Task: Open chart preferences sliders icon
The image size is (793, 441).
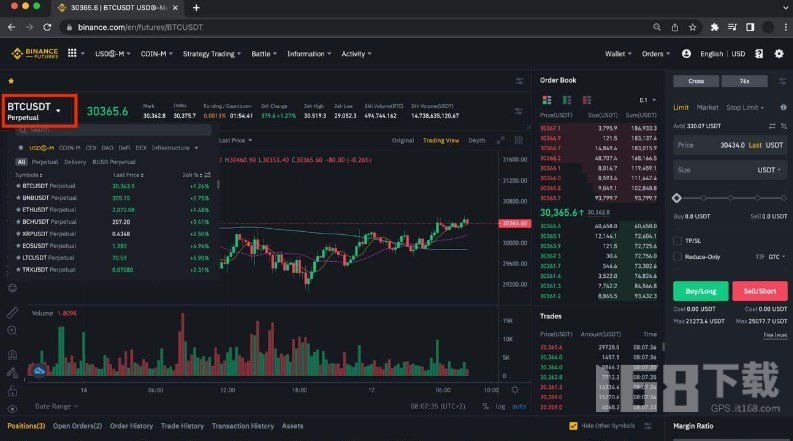Action: tap(519, 81)
